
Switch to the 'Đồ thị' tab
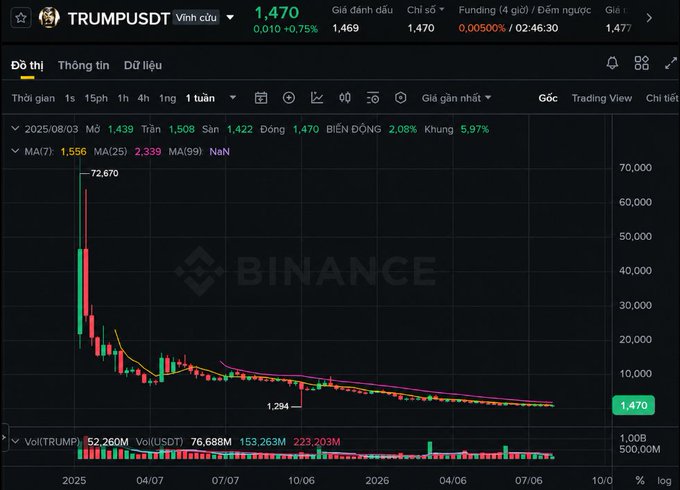point(27,65)
